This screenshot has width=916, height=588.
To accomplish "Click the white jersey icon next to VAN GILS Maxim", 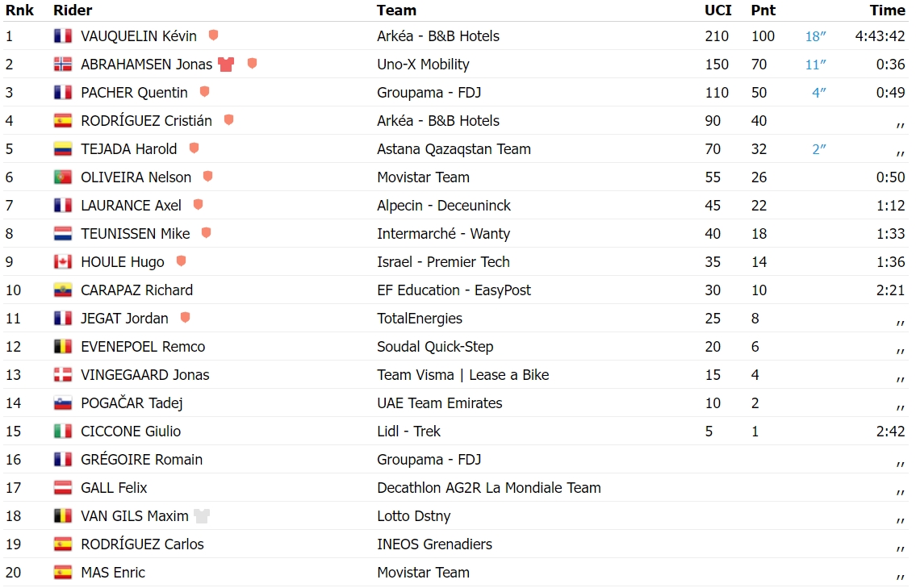I will pos(202,516).
